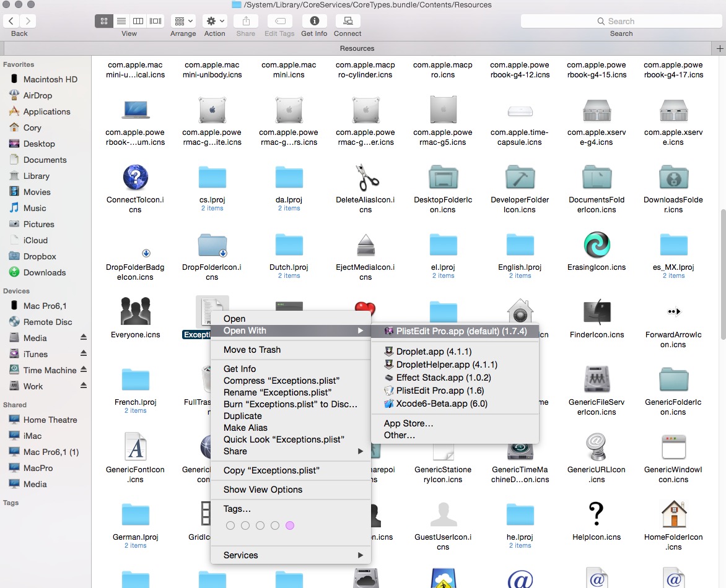The height and width of the screenshot is (588, 726).
Task: Click the vertical scrollbar thumb
Action: click(724, 275)
